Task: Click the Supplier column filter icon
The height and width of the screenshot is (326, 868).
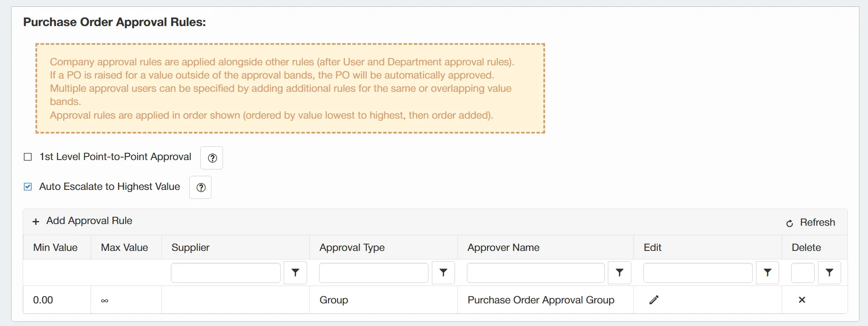Action: click(295, 273)
